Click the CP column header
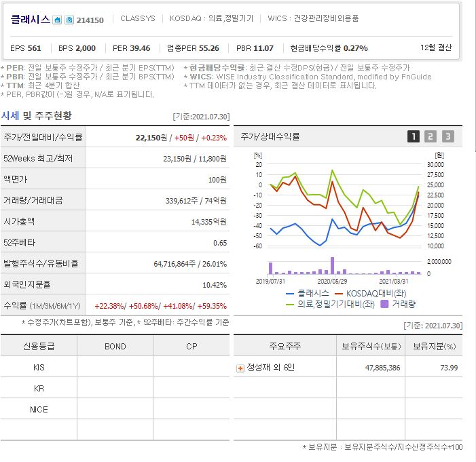The image size is (476, 462). point(191,347)
